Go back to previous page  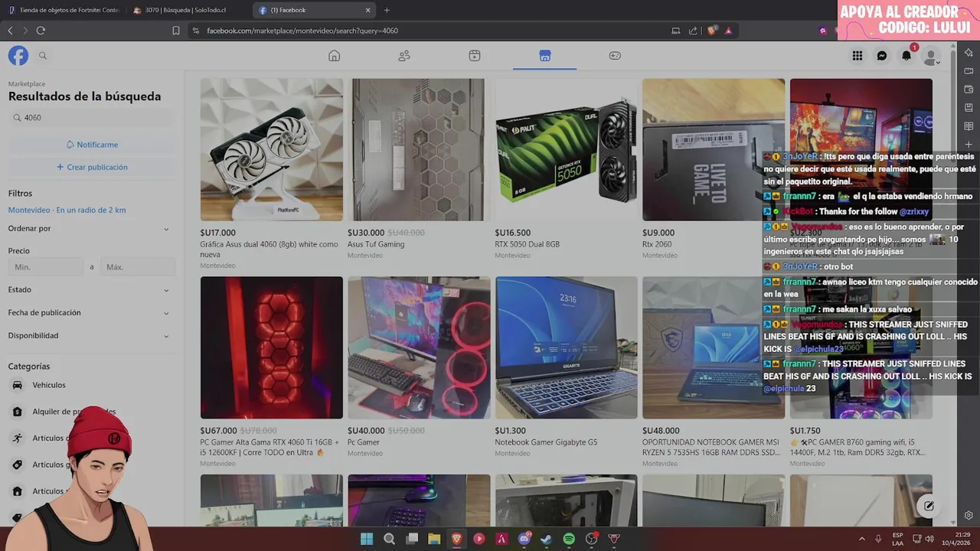point(10,31)
